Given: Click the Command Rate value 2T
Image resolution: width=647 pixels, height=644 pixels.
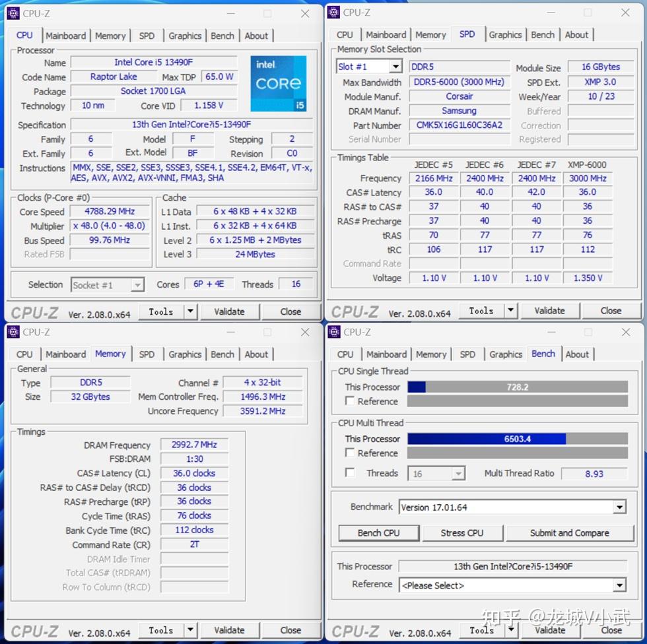Looking at the screenshot, I should [194, 544].
